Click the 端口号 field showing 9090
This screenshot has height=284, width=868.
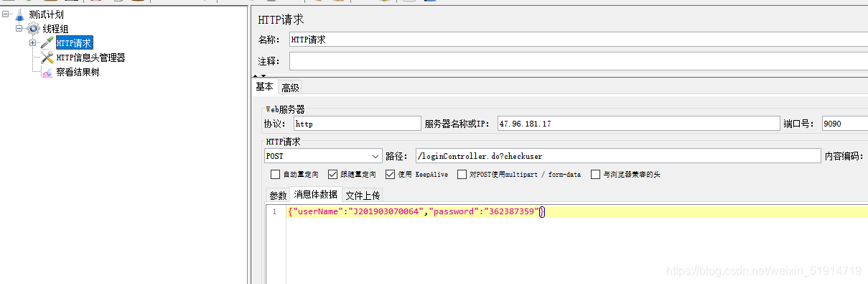click(x=844, y=124)
